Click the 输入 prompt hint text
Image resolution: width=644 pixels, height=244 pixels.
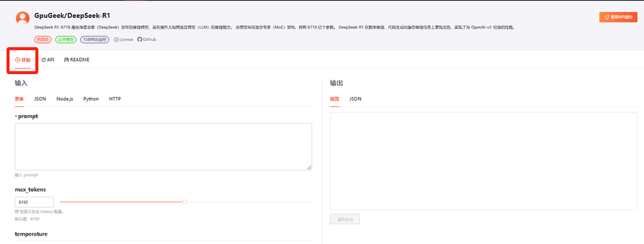coord(26,175)
